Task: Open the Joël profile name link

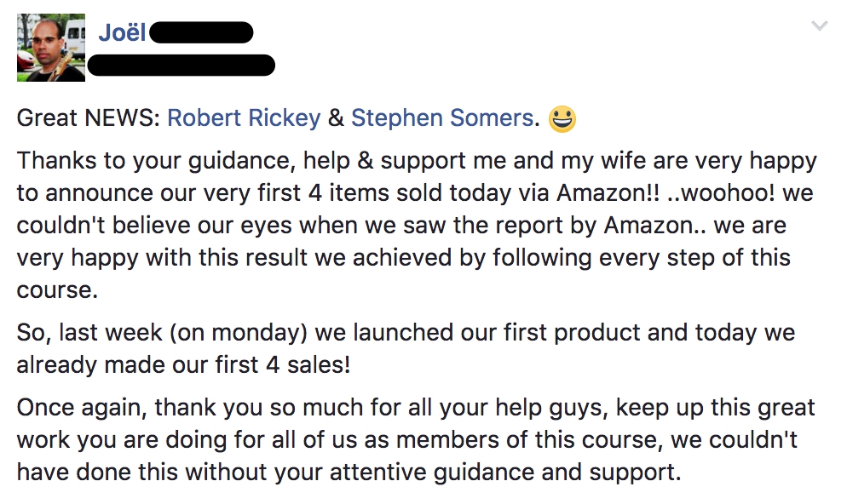Action: (x=122, y=34)
